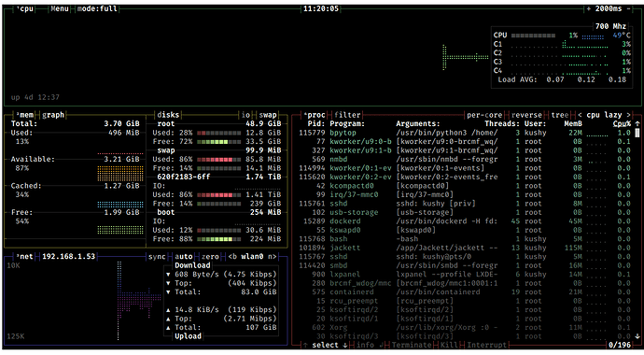This screenshot has width=644, height=355.
Task: Click the 11:20:05 clock
Action: click(x=321, y=8)
